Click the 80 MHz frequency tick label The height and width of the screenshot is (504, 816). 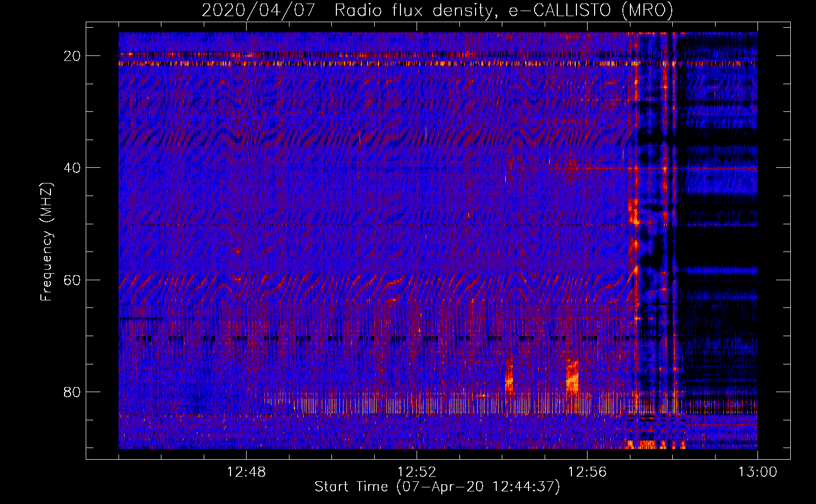[73, 392]
